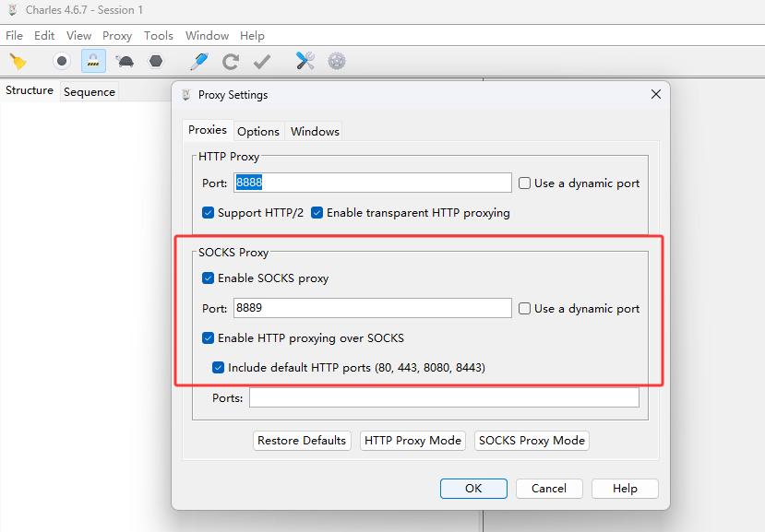Open the Proxy menu
Image resolution: width=765 pixels, height=532 pixels.
[117, 36]
